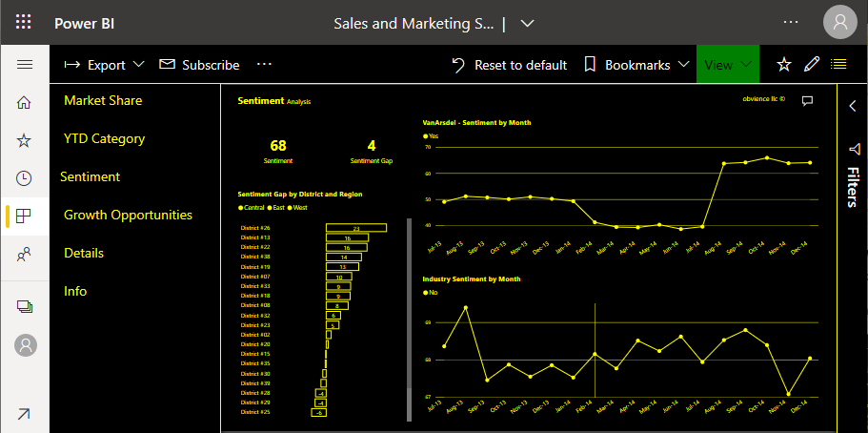Viewport: 868px width, 433px height.
Task: Click the 4 Sentiment Gap card
Action: coord(372,152)
